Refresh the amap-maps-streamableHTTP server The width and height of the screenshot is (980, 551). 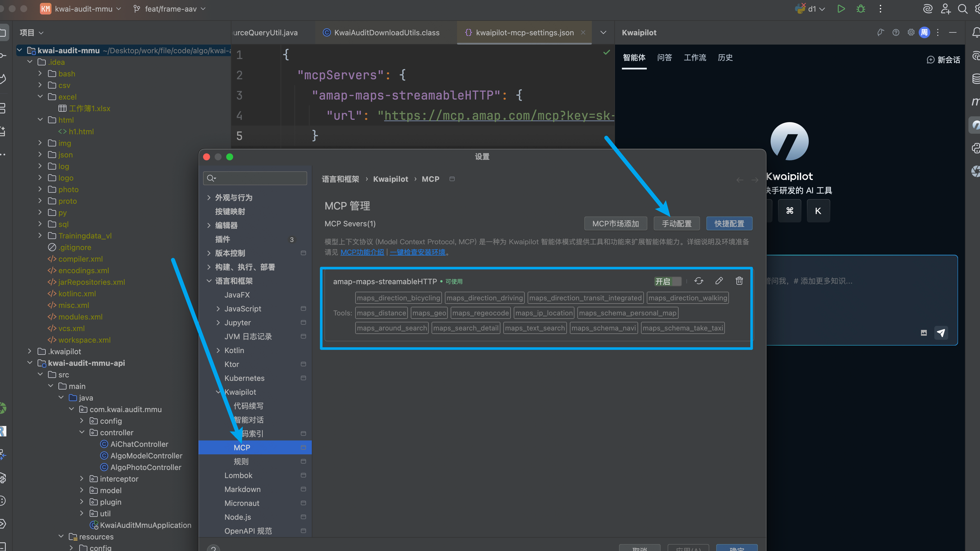click(699, 281)
